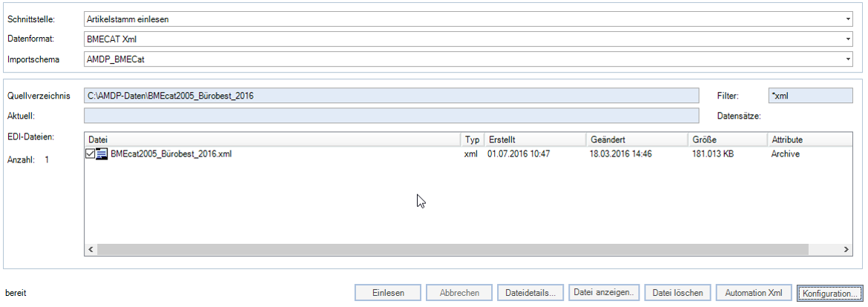The width and height of the screenshot is (868, 307).
Task: Click the Quellverzeichnis path field
Action: pyautogui.click(x=391, y=96)
